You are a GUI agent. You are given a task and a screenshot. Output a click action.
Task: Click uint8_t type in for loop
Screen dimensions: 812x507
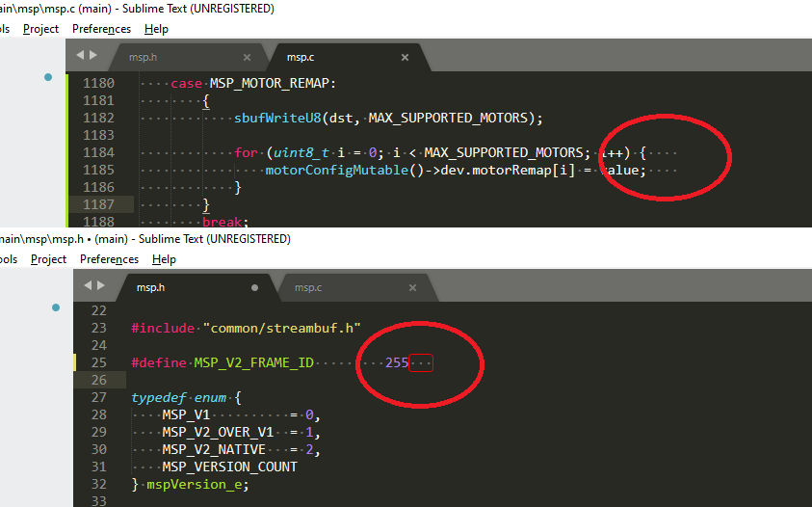click(301, 153)
